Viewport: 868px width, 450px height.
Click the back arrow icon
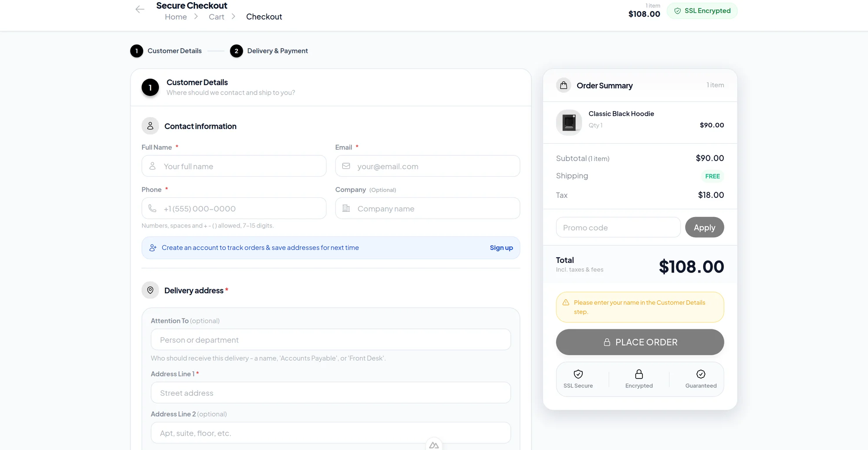tap(140, 9)
